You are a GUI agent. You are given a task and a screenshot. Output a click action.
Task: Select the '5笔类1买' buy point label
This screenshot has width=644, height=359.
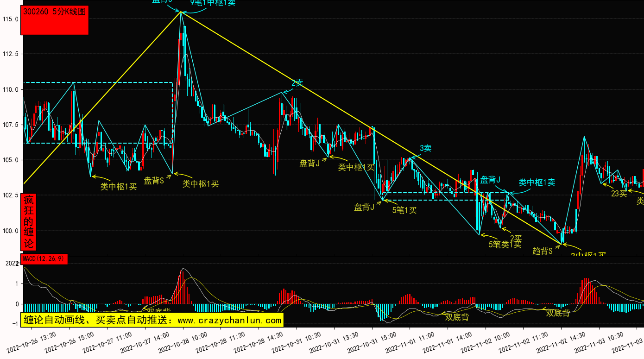(x=505, y=245)
